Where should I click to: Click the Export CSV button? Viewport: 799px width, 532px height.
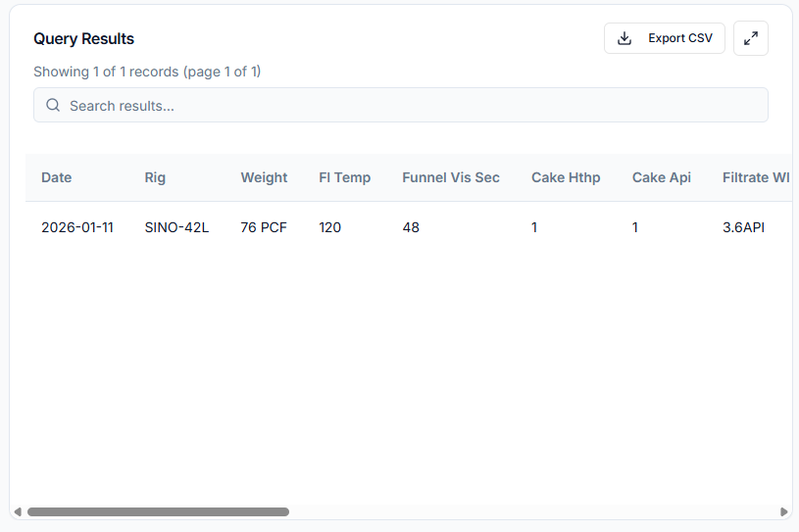664,38
